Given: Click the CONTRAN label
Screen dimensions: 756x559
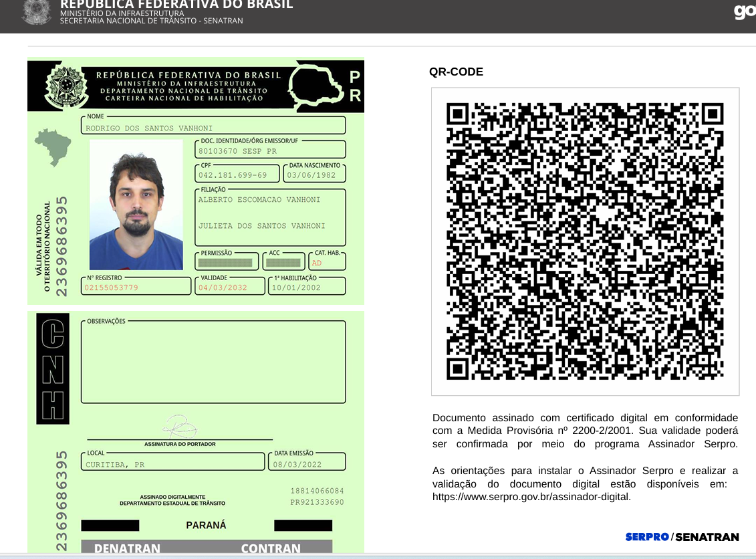Looking at the screenshot, I should (x=271, y=548).
